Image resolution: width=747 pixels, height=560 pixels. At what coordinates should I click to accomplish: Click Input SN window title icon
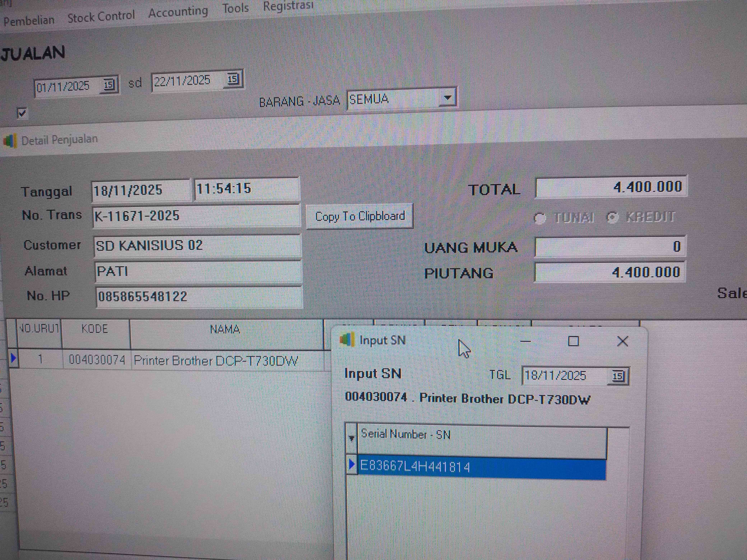coord(347,340)
